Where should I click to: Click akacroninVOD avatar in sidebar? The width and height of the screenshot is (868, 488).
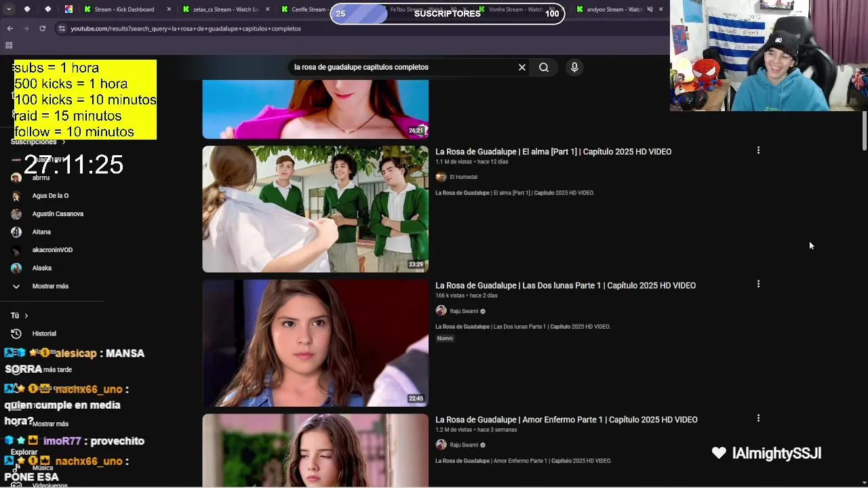coord(16,249)
